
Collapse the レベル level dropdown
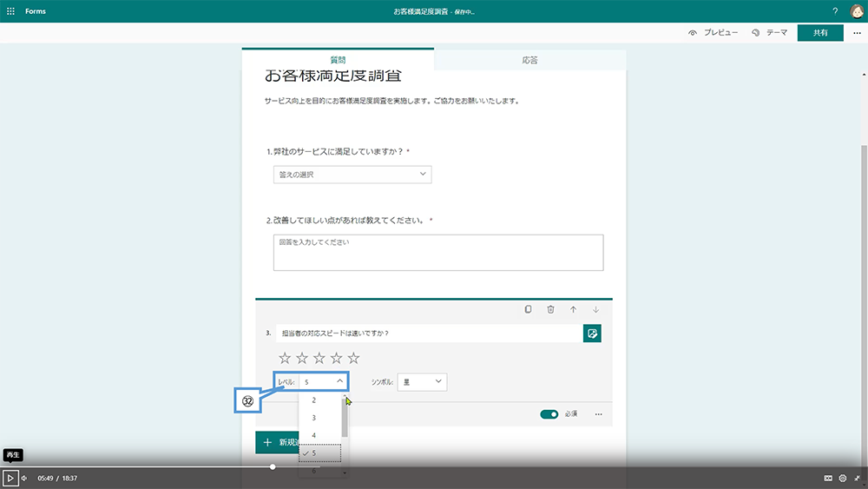[323, 381]
